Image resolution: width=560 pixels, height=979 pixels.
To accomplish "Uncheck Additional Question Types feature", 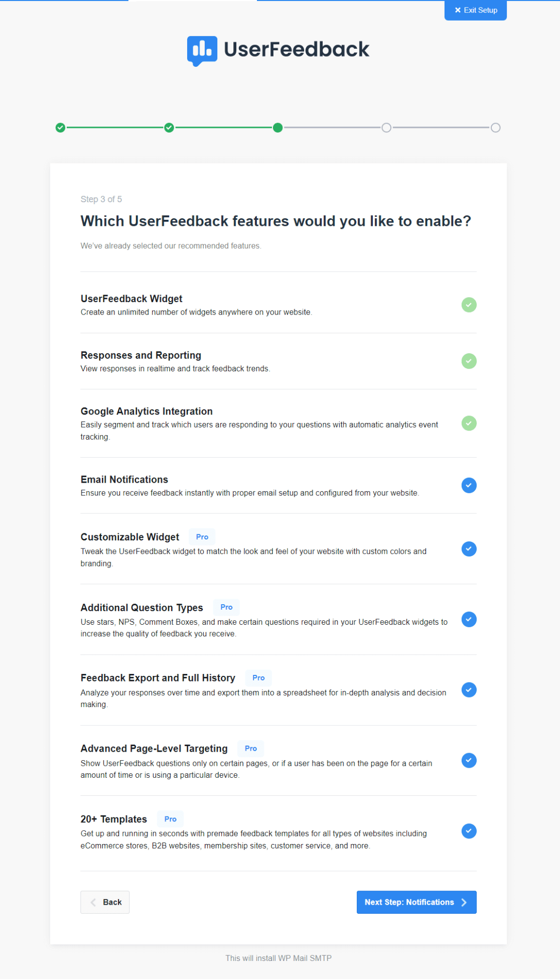I will 469,619.
